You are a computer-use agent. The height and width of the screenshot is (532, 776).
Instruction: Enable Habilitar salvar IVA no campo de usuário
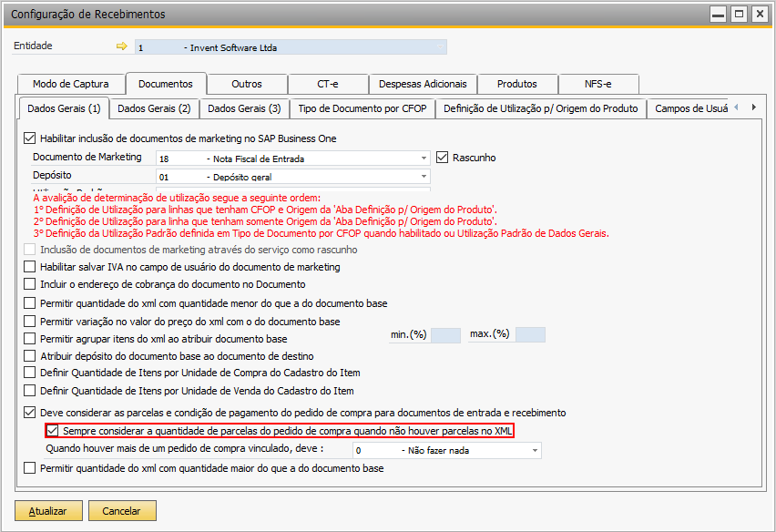[30, 267]
